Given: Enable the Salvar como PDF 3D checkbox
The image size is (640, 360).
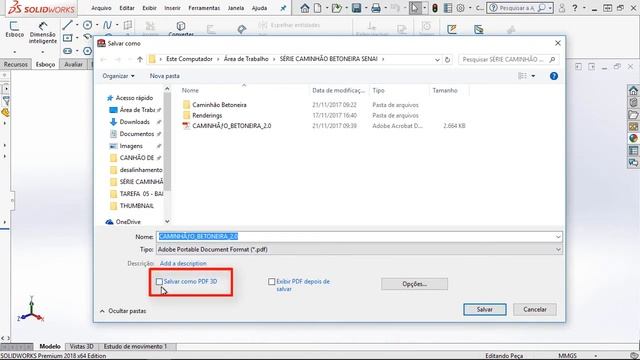Looking at the screenshot, I should coord(159,282).
